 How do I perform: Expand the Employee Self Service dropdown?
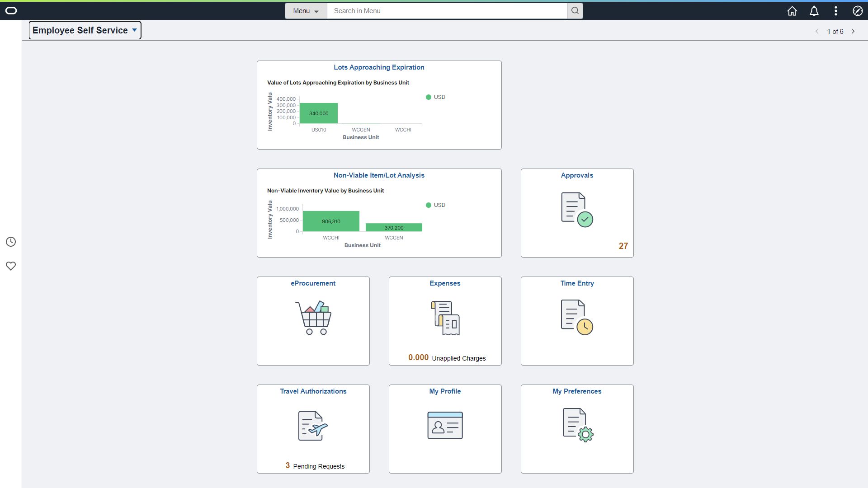tap(85, 30)
